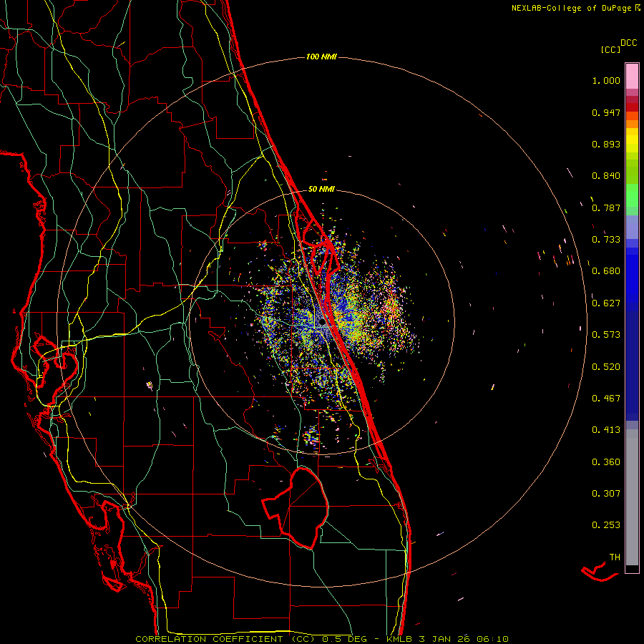Select the 0.5 DEG elevation text
Image resolution: width=644 pixels, height=644 pixels.
[346, 639]
